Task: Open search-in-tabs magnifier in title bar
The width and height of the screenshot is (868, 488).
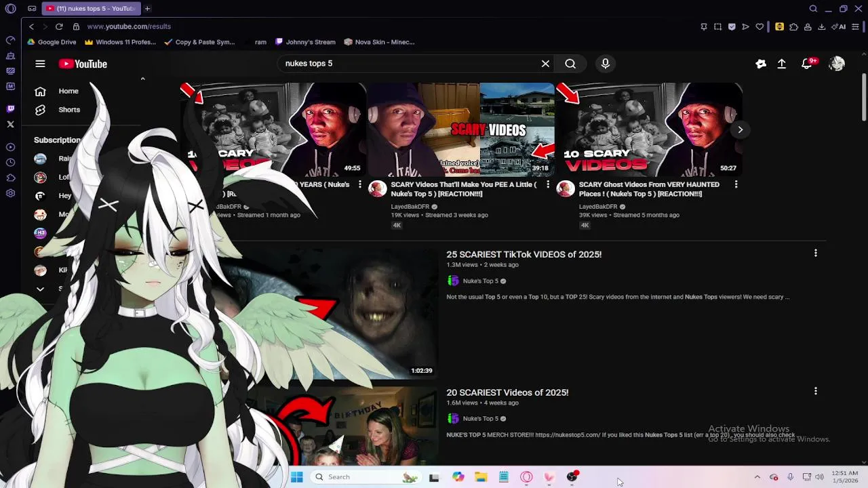Action: (813, 9)
